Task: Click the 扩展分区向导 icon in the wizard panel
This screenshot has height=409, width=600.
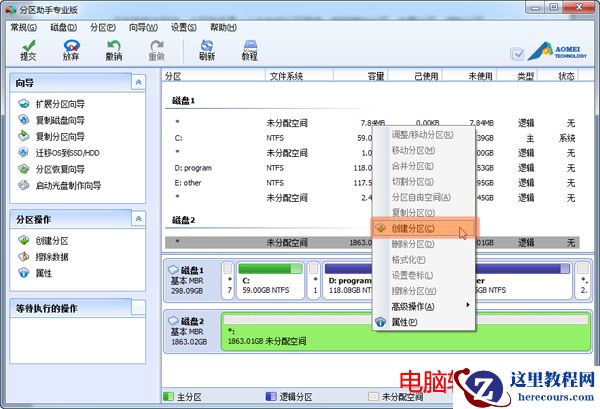Action: 24,104
